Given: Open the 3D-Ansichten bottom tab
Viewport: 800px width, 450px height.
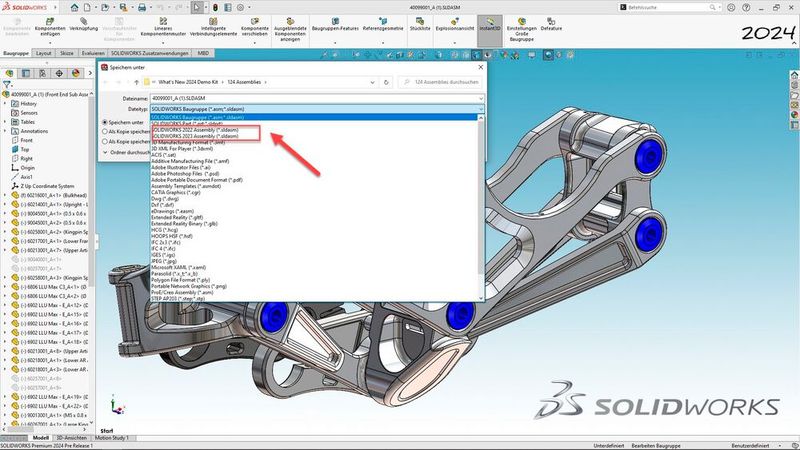Looking at the screenshot, I should tap(71, 438).
